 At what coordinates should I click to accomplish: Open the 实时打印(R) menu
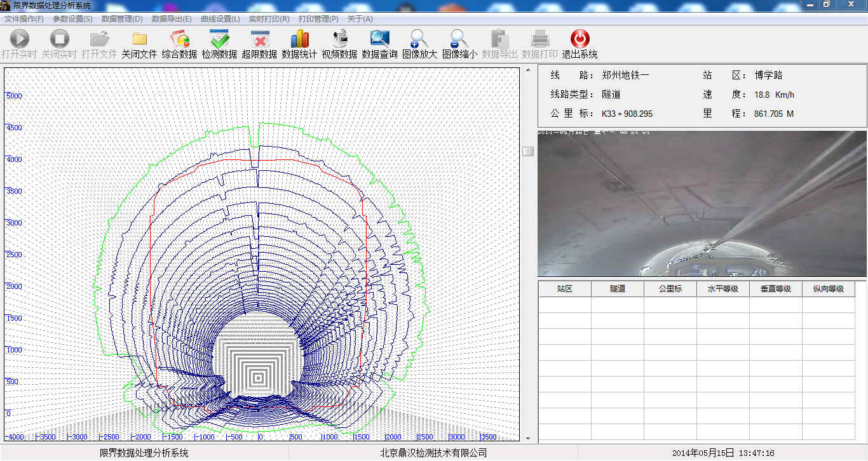[x=269, y=19]
